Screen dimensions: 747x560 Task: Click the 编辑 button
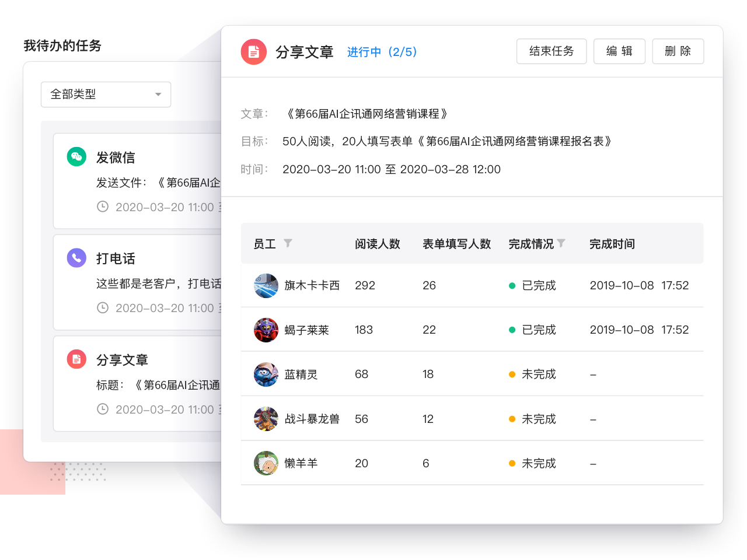(619, 51)
